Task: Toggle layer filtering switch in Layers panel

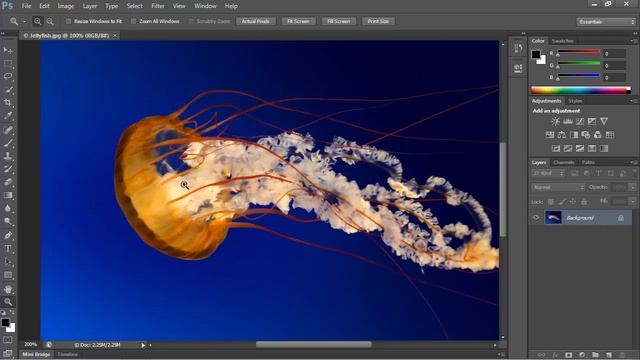Action: point(634,173)
